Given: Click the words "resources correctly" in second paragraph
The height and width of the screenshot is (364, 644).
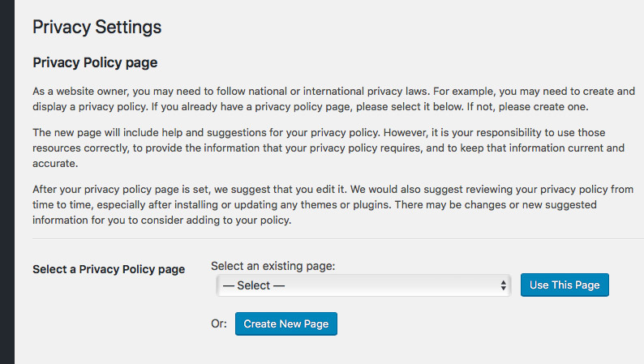Looking at the screenshot, I should click(80, 148).
